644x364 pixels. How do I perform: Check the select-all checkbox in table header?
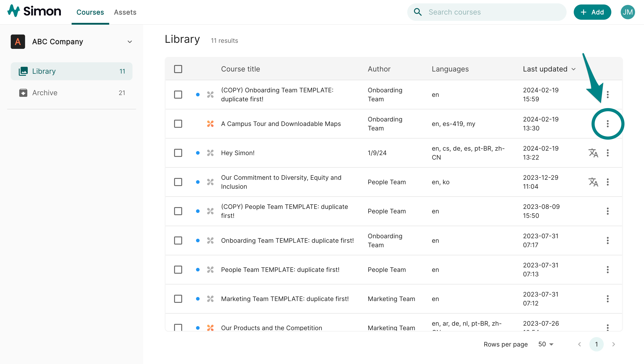(178, 69)
